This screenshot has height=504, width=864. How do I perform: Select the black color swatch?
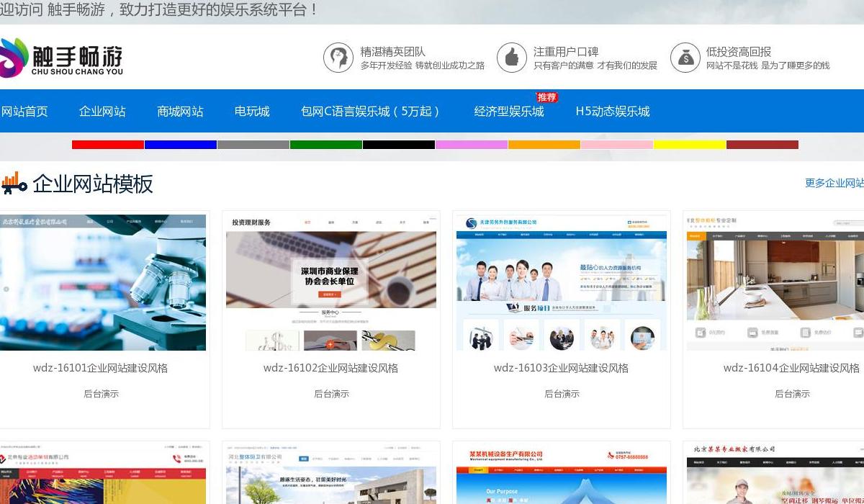point(399,145)
